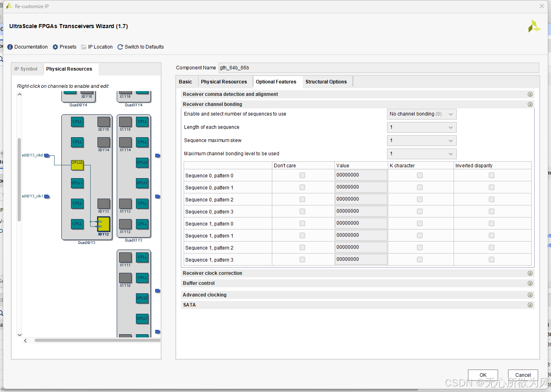Image resolution: width=551 pixels, height=392 pixels.
Task: Click the scroll-down arrow of the diagram
Action: (x=20, y=335)
